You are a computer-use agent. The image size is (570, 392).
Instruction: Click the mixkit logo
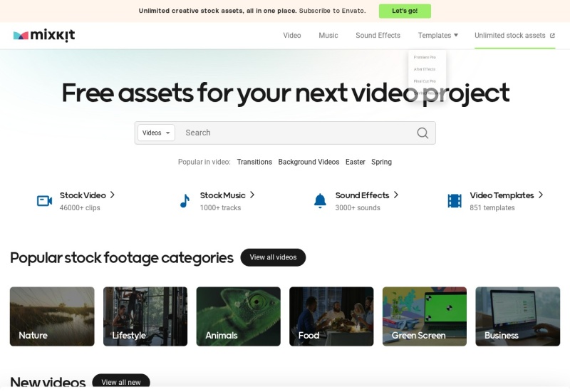43,36
